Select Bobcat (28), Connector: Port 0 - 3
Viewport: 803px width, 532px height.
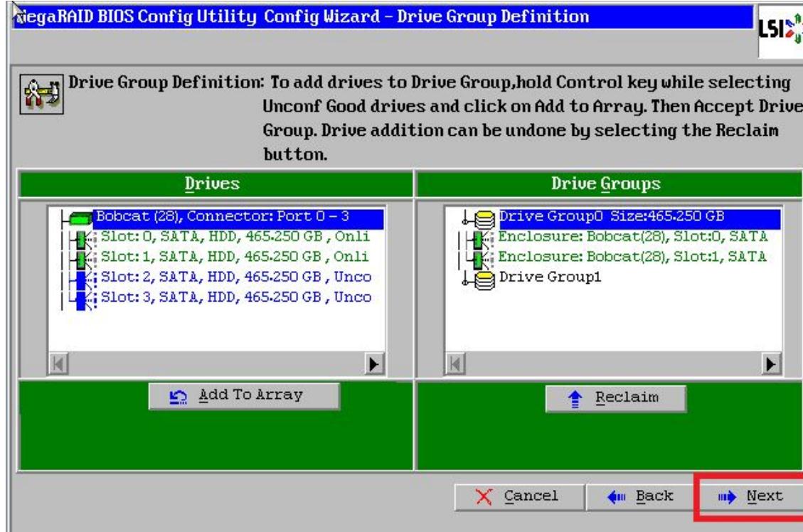point(238,218)
